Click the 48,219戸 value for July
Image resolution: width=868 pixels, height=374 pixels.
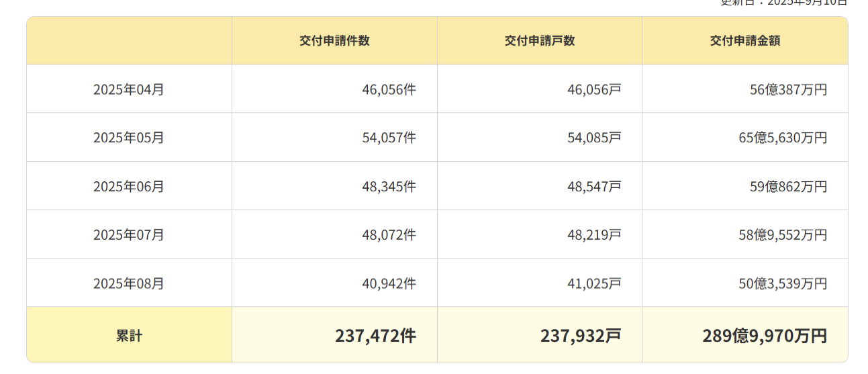(594, 235)
